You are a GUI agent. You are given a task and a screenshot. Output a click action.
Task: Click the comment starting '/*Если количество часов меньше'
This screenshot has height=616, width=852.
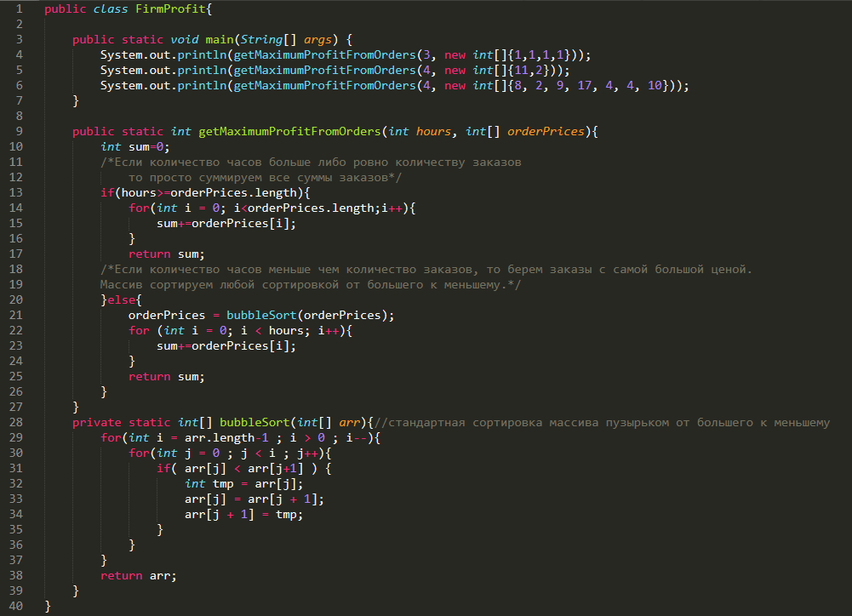pyautogui.click(x=426, y=269)
